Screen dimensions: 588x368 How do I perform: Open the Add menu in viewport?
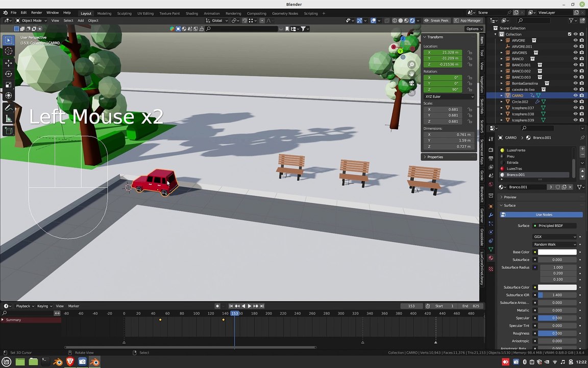click(x=81, y=20)
